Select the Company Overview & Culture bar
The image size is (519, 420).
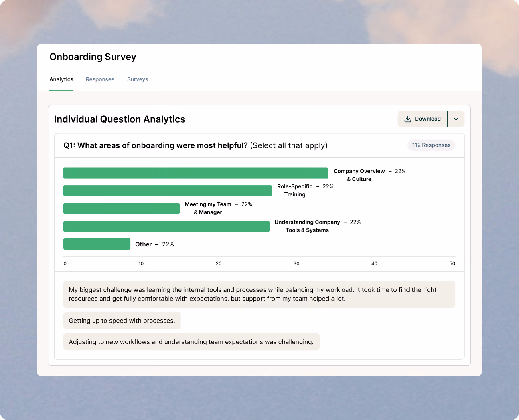(196, 173)
